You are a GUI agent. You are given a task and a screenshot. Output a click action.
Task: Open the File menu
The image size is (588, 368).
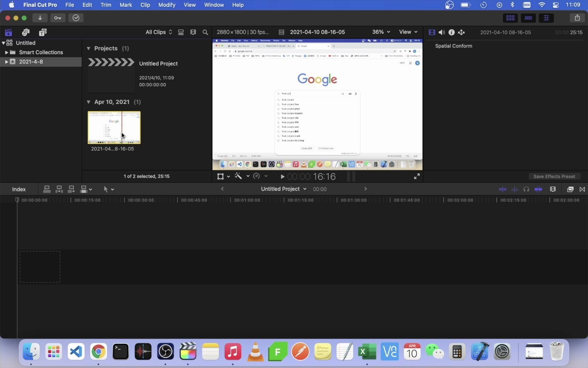click(69, 5)
